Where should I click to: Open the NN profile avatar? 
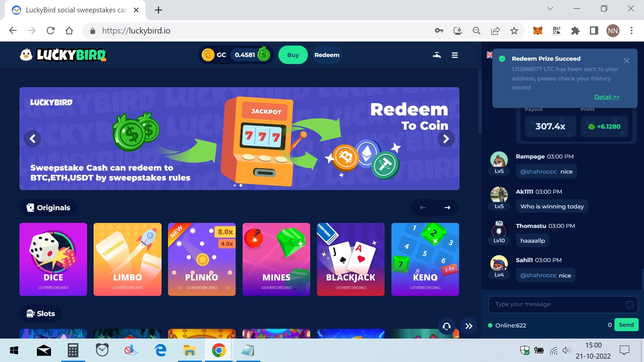613,31
